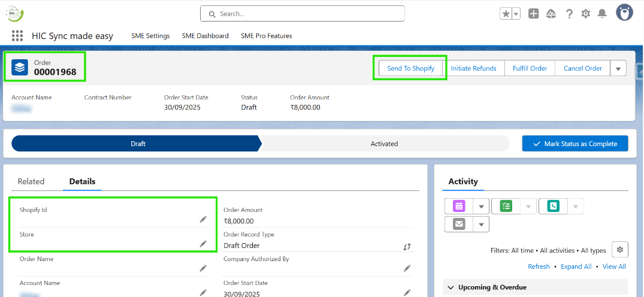Image resolution: width=644 pixels, height=297 pixels.
Task: Click the Log a Call phone icon
Action: coord(553,206)
